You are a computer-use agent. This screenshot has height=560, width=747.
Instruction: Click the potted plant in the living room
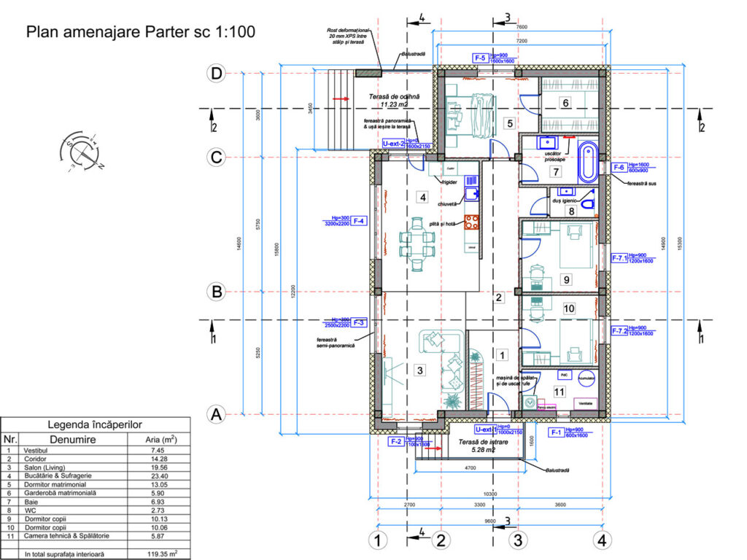pyautogui.click(x=452, y=402)
